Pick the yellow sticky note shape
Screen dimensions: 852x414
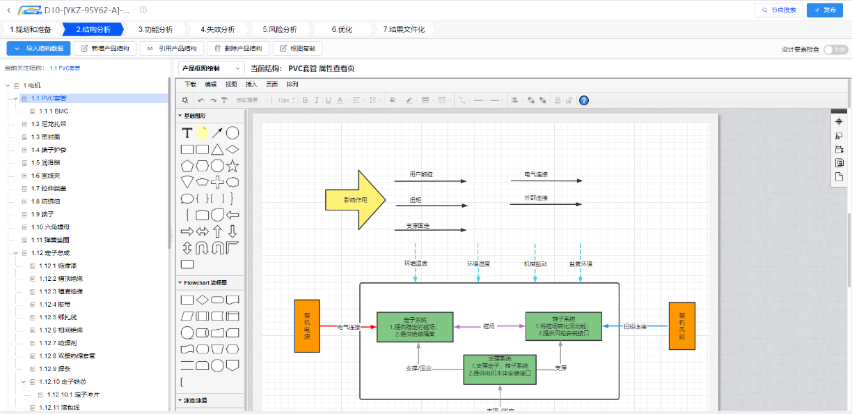[202, 133]
